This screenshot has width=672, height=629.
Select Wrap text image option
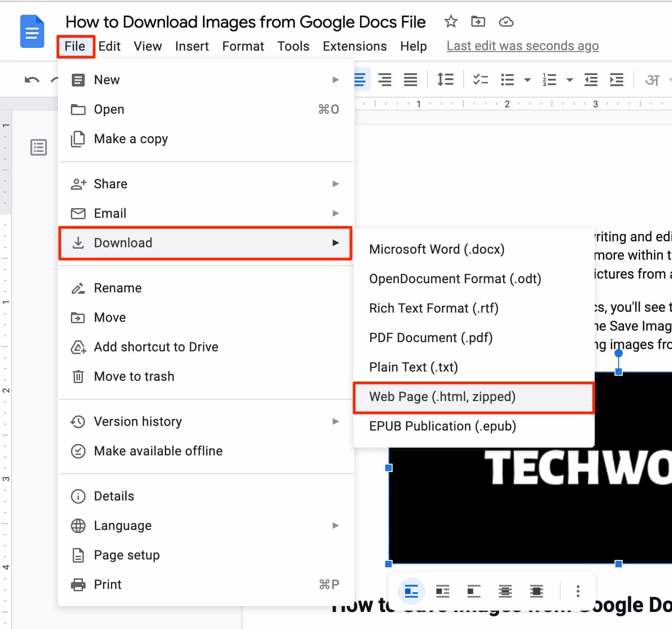pos(443,591)
